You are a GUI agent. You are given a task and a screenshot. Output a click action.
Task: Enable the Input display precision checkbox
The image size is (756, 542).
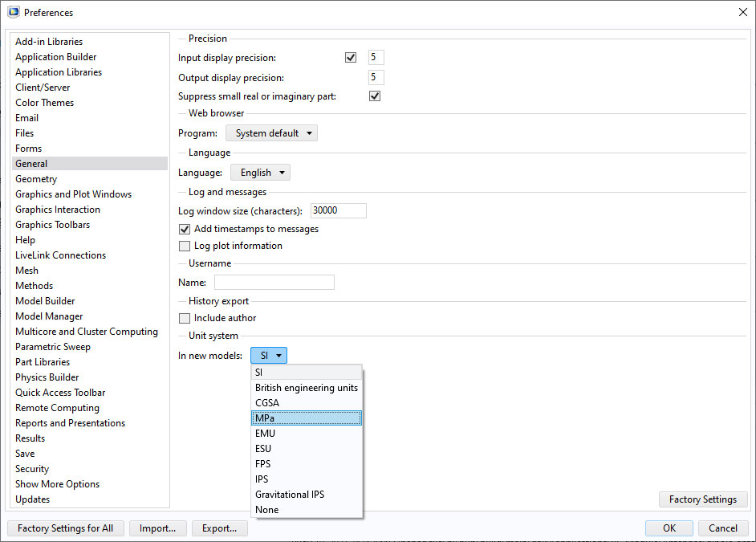point(350,58)
